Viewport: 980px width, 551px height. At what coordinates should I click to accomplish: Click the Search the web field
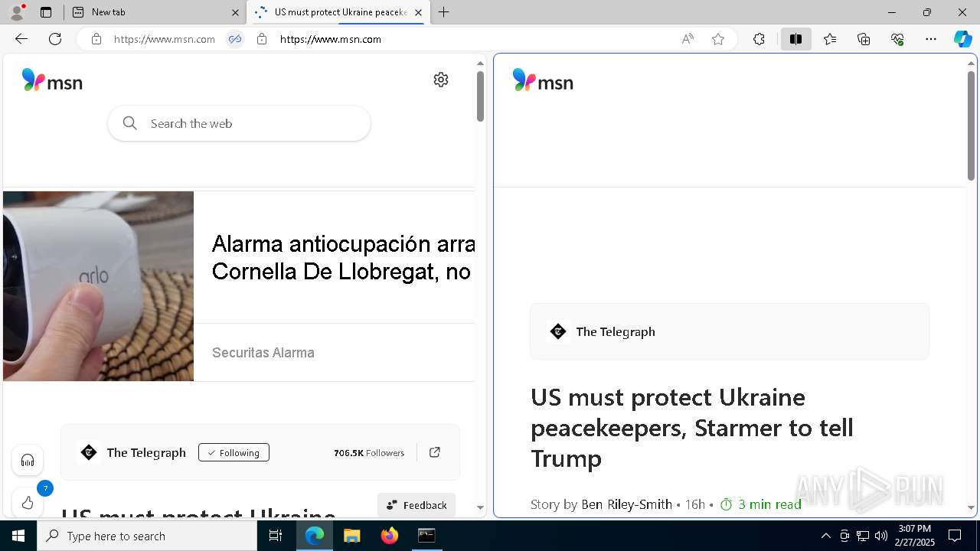239,123
